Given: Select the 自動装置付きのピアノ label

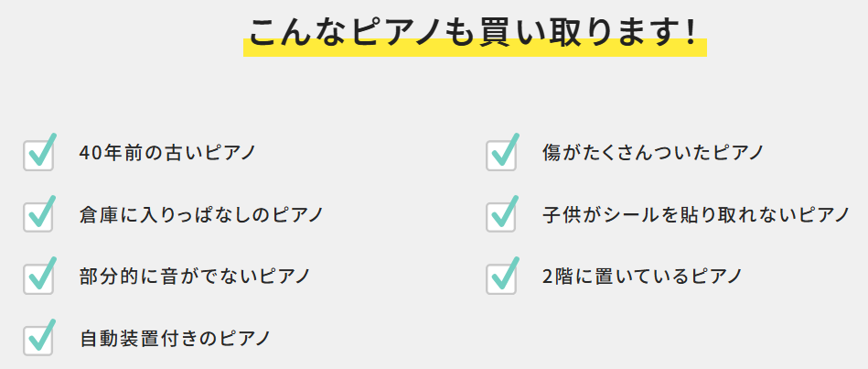Looking at the screenshot, I should coord(175,338).
